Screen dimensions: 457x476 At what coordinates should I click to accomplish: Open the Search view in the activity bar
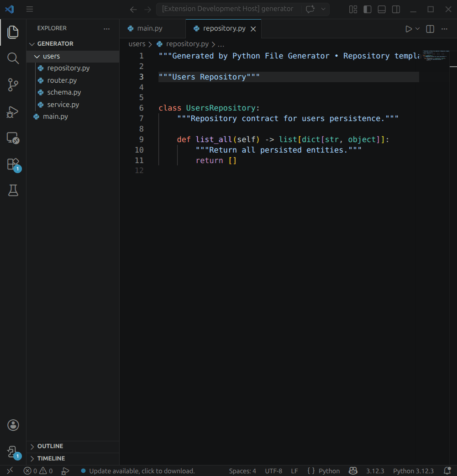click(13, 58)
